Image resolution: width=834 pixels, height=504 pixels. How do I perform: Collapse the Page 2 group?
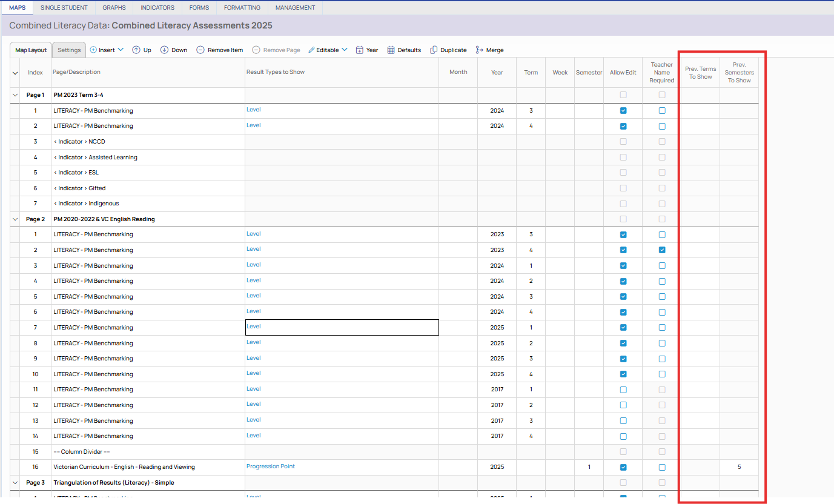(x=15, y=219)
